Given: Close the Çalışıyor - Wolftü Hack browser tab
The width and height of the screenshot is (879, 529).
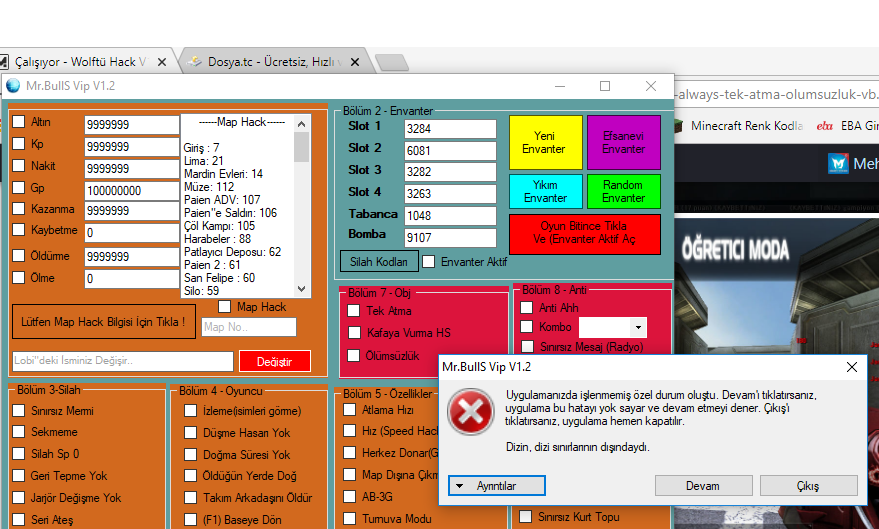Looking at the screenshot, I should (x=161, y=62).
